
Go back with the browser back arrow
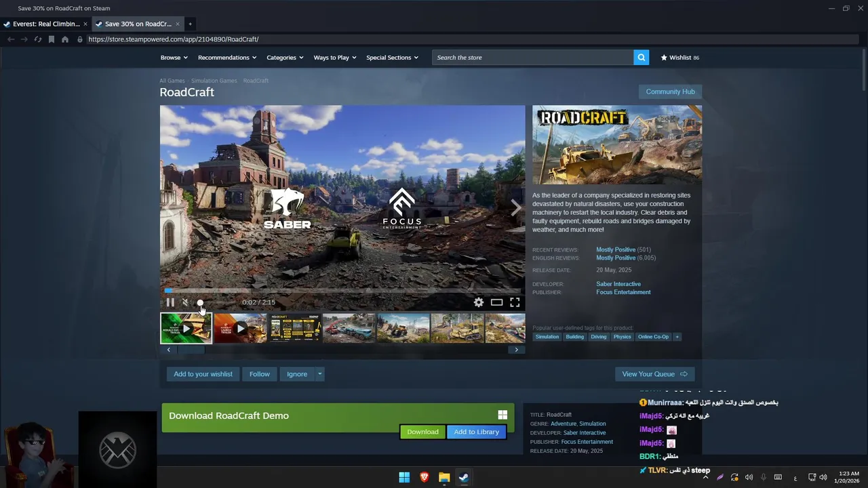click(11, 39)
